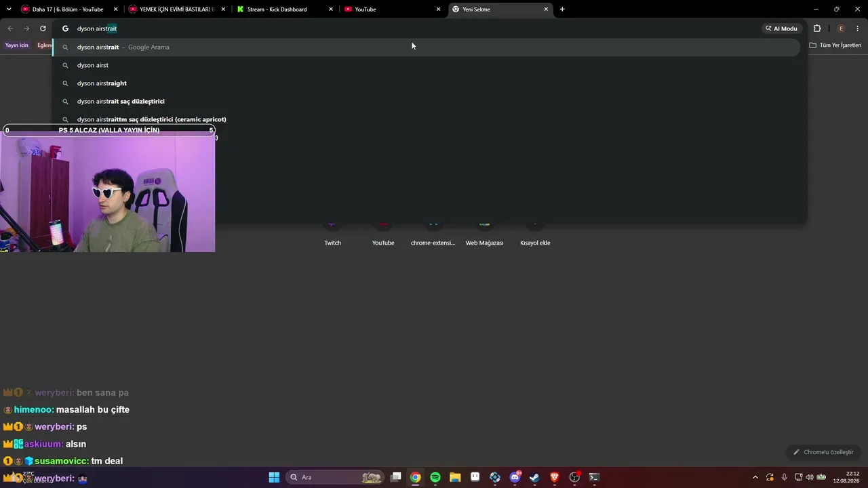Open Tüm Yer İşaretleri bookmarks folder
Viewport: 868px width, 488px height.
click(x=835, y=45)
